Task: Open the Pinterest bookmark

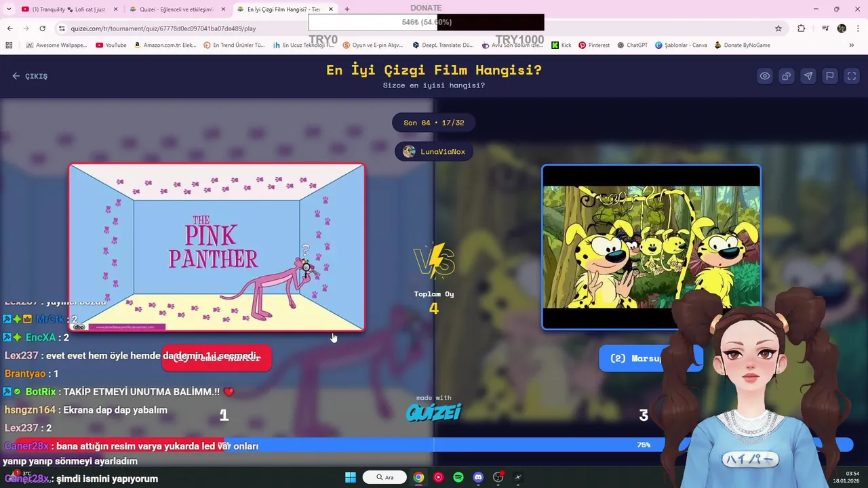Action: click(594, 45)
